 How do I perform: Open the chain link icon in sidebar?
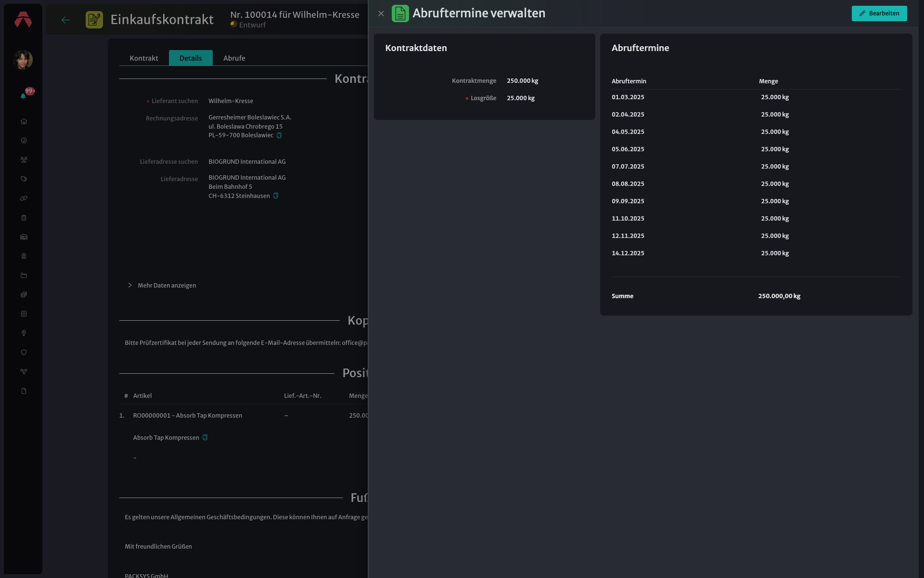(24, 198)
